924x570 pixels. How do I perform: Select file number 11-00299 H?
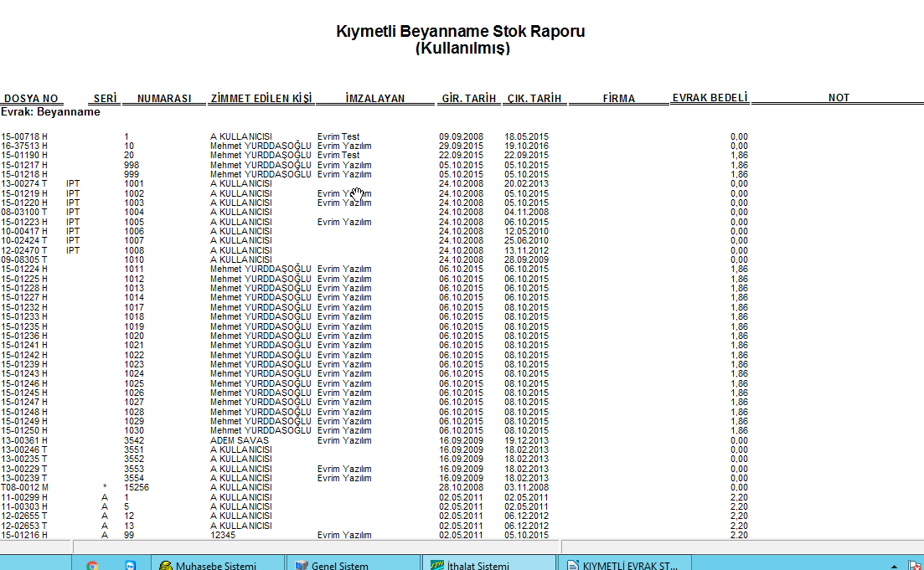(24, 497)
